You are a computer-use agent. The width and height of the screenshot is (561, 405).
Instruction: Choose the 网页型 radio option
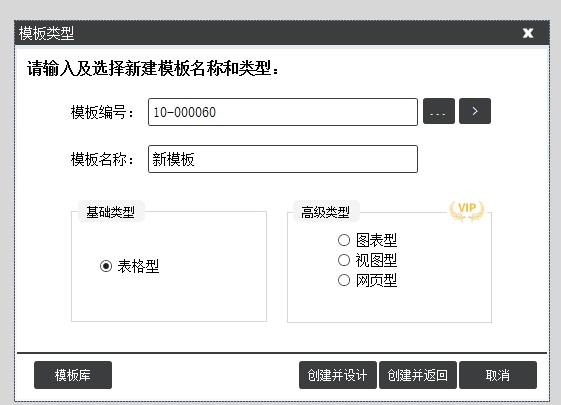click(x=344, y=280)
